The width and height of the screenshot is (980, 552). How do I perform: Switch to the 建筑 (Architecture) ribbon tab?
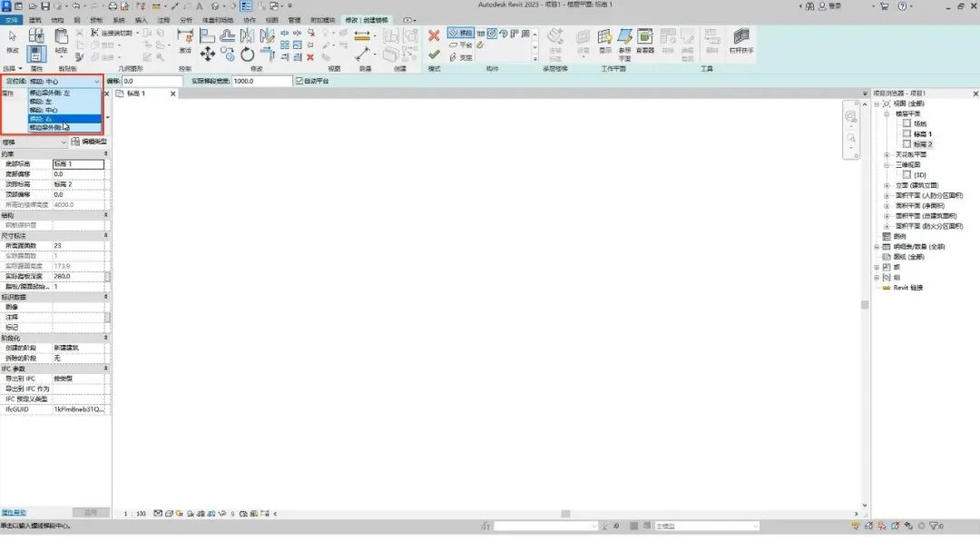pyautogui.click(x=35, y=20)
